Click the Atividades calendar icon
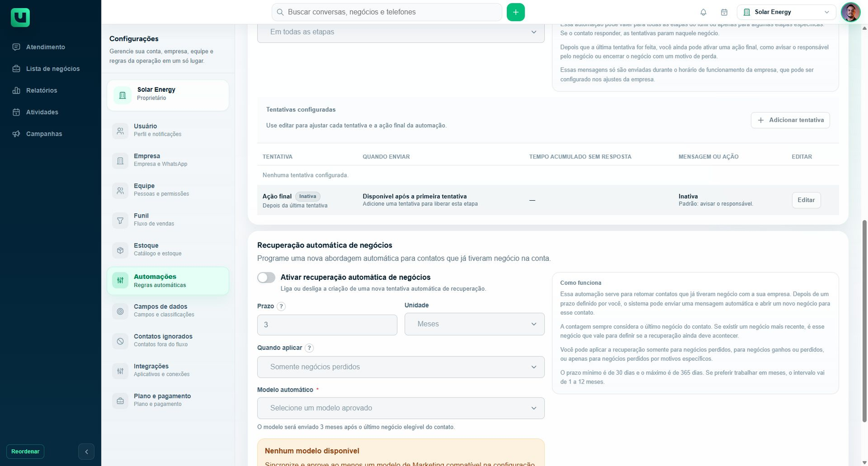The height and width of the screenshot is (466, 868). (16, 112)
